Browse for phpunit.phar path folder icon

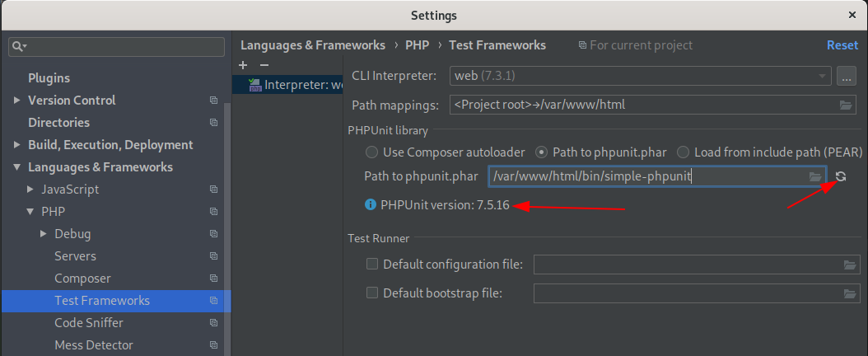point(815,176)
